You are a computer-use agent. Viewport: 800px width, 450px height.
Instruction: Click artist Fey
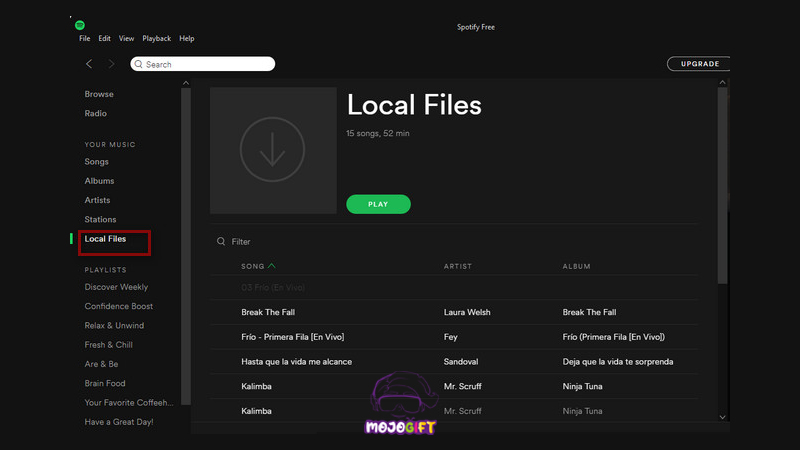pos(451,337)
